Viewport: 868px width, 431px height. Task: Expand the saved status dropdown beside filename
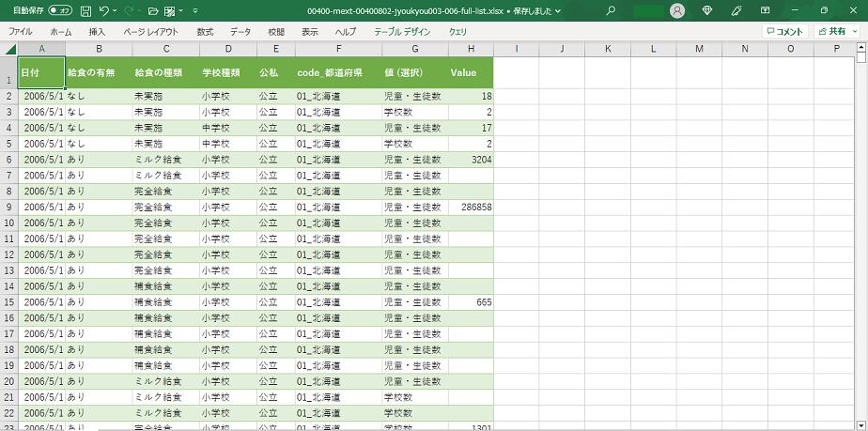click(559, 11)
